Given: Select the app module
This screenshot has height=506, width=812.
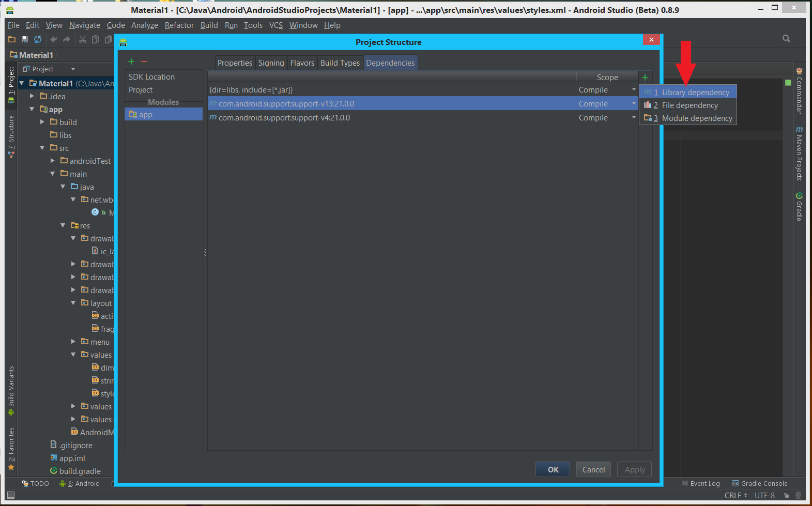Looking at the screenshot, I should coord(163,114).
